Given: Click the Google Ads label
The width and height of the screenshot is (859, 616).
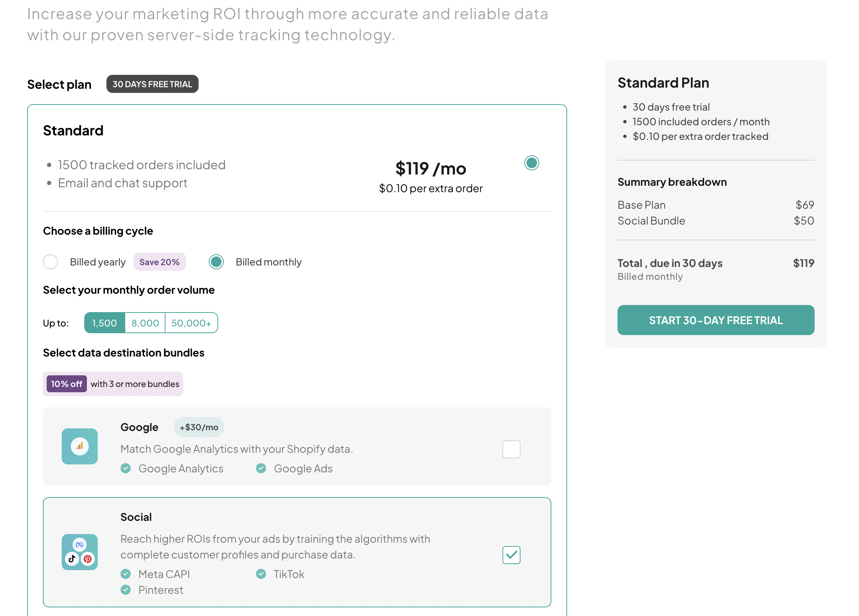Looking at the screenshot, I should (x=304, y=468).
